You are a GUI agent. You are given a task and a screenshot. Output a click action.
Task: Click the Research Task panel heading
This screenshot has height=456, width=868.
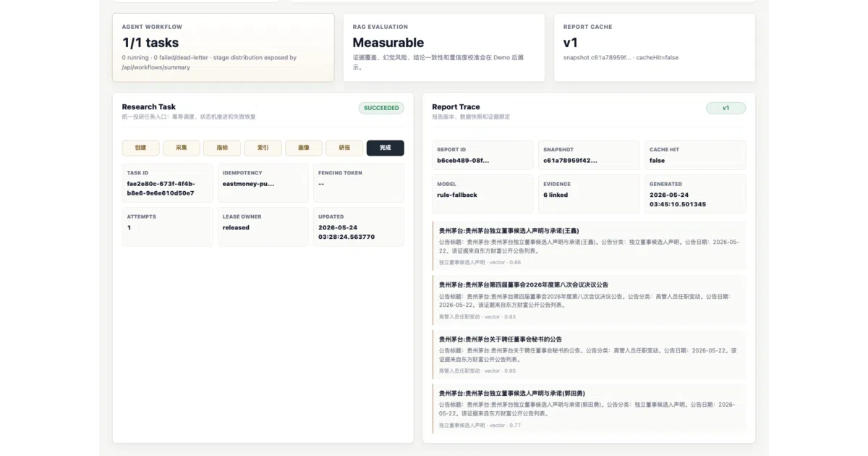tap(149, 106)
